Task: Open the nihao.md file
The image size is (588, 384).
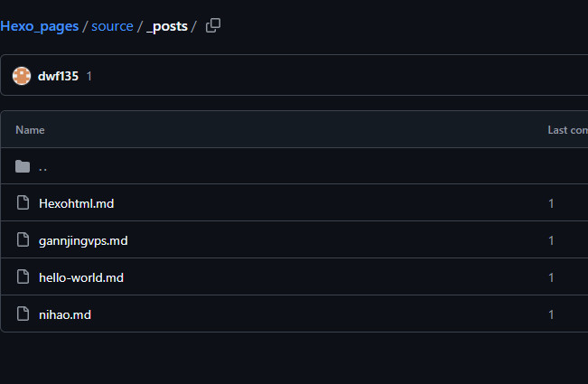Action: pos(65,314)
